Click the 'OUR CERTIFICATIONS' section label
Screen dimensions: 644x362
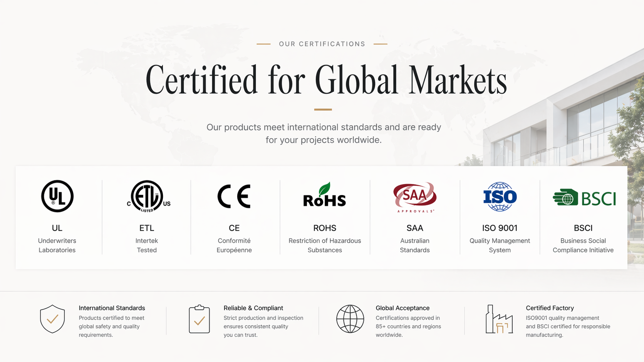322,44
